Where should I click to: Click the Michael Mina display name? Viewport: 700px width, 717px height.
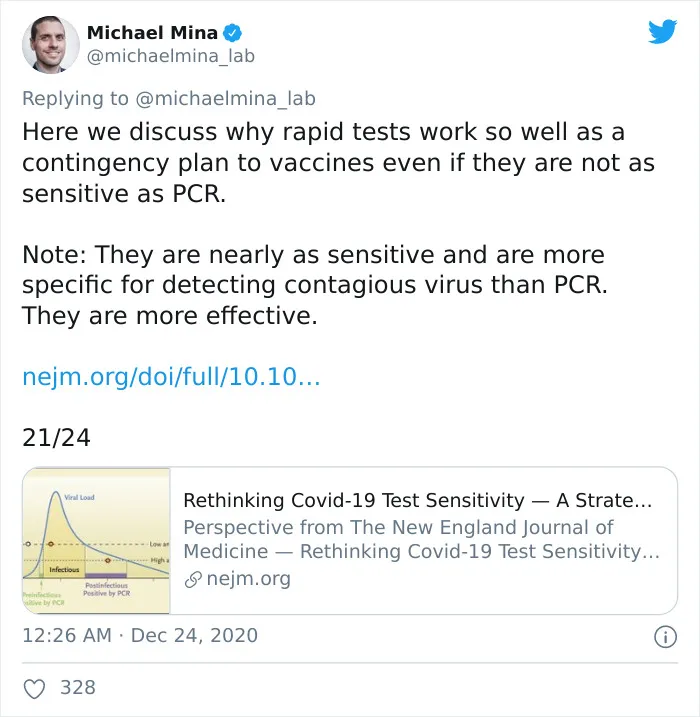[152, 33]
